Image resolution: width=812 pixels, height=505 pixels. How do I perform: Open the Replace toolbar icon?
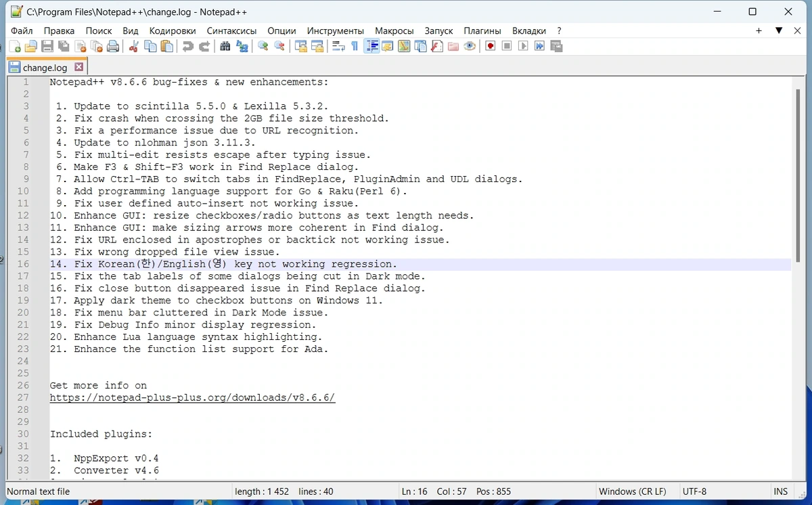[x=242, y=46]
